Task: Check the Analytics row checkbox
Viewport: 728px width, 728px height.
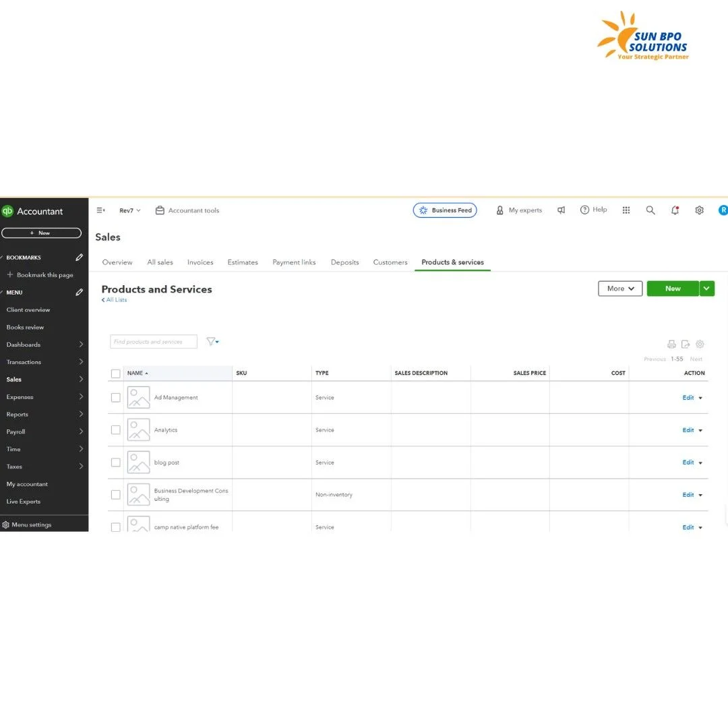Action: 116,430
